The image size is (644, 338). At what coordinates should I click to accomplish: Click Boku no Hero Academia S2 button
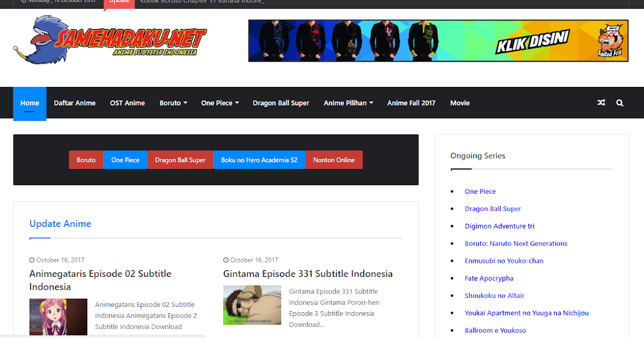pos(259,160)
